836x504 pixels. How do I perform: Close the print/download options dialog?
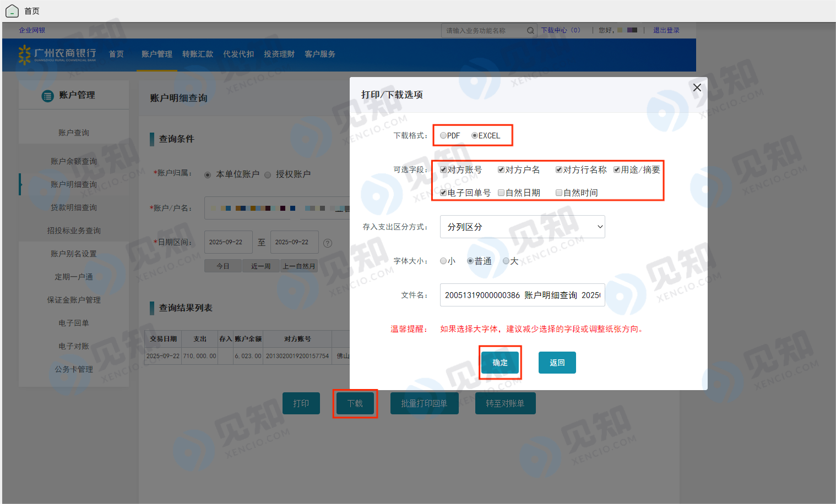(697, 87)
